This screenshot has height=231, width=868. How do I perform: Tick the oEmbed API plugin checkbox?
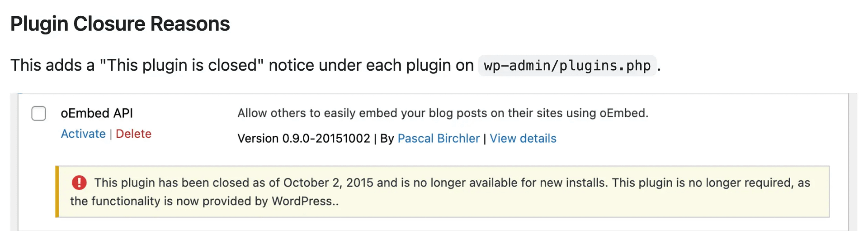tap(39, 113)
